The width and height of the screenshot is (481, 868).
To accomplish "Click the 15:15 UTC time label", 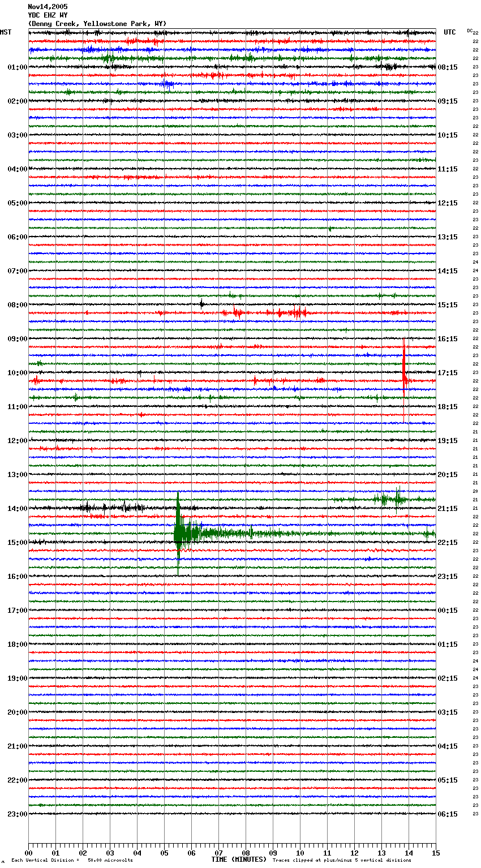I will [448, 305].
